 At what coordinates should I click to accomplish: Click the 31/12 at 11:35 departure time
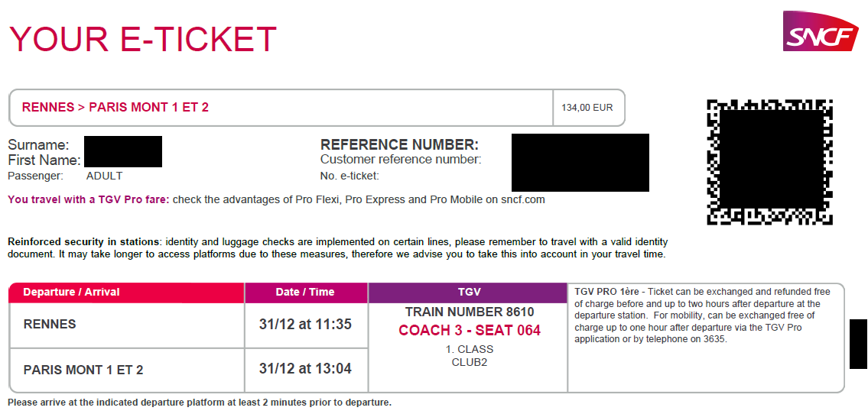click(x=306, y=324)
